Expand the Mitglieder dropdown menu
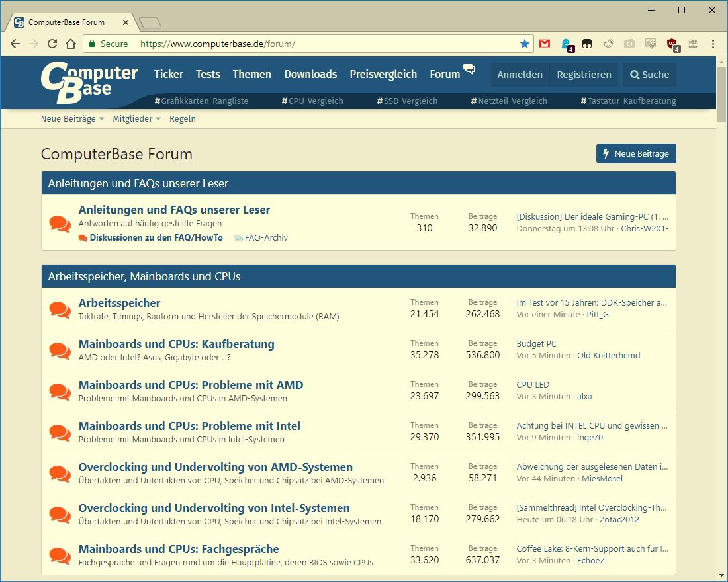The image size is (728, 582). pyautogui.click(x=136, y=119)
